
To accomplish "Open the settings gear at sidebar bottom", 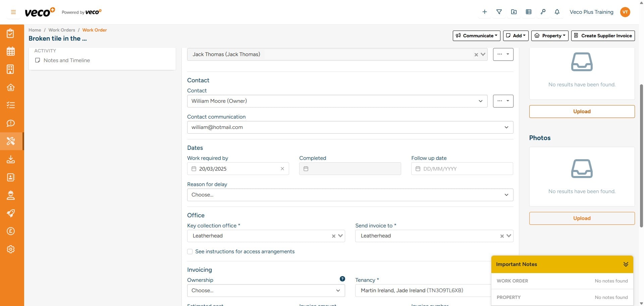I will pyautogui.click(x=11, y=249).
